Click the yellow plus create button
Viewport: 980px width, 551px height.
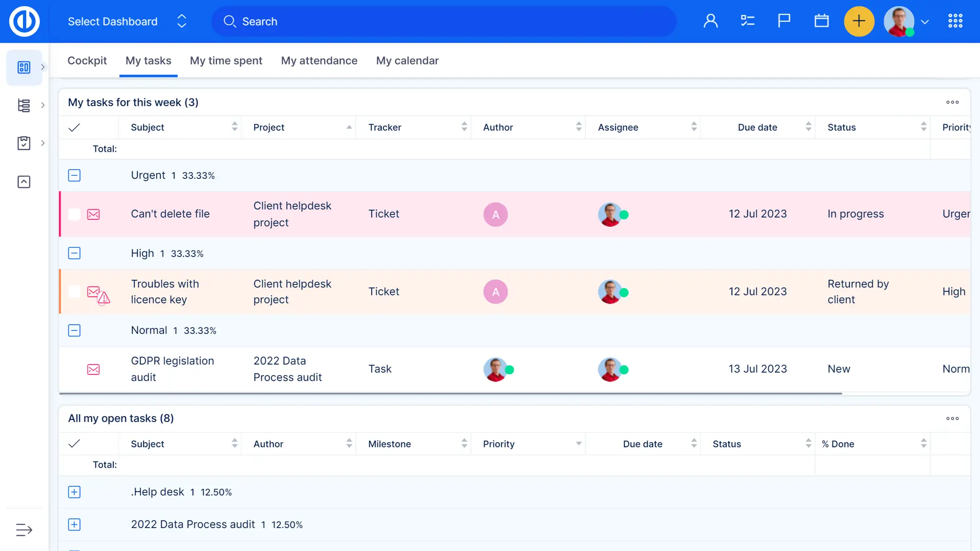click(859, 21)
